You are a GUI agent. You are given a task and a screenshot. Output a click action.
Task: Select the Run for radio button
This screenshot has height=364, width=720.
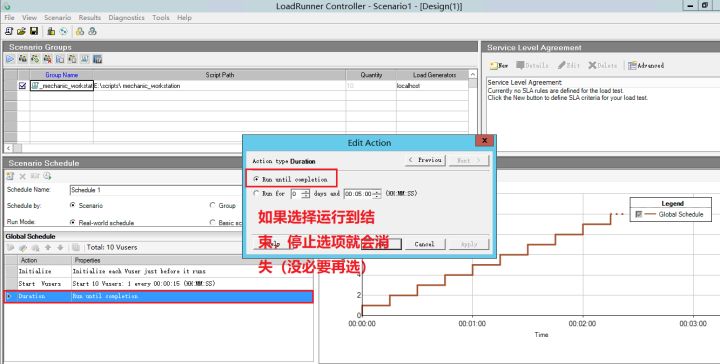pos(256,194)
